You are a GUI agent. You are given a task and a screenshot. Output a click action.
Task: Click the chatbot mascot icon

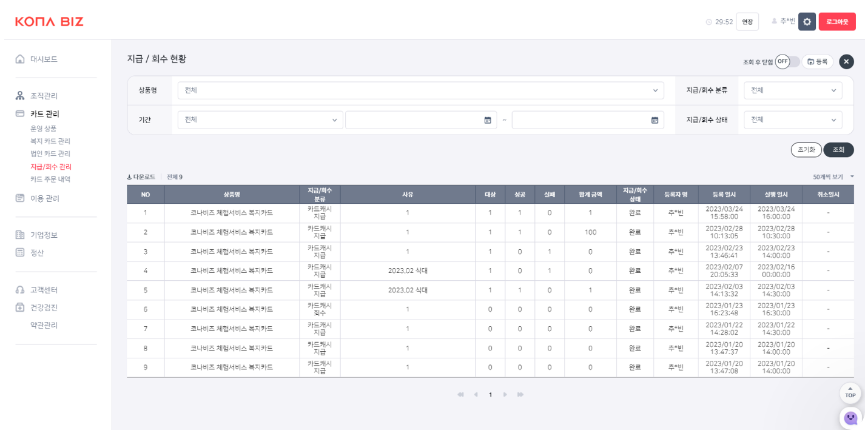click(850, 418)
